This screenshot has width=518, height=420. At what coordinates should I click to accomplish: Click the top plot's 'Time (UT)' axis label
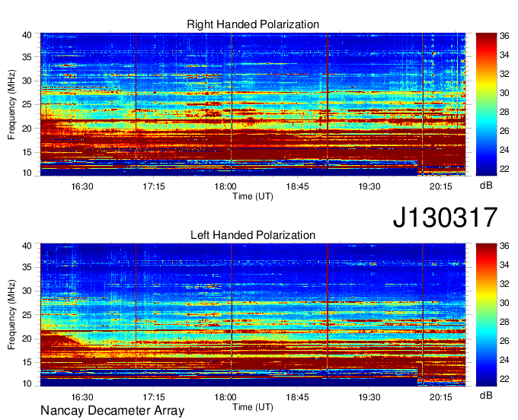[253, 196]
